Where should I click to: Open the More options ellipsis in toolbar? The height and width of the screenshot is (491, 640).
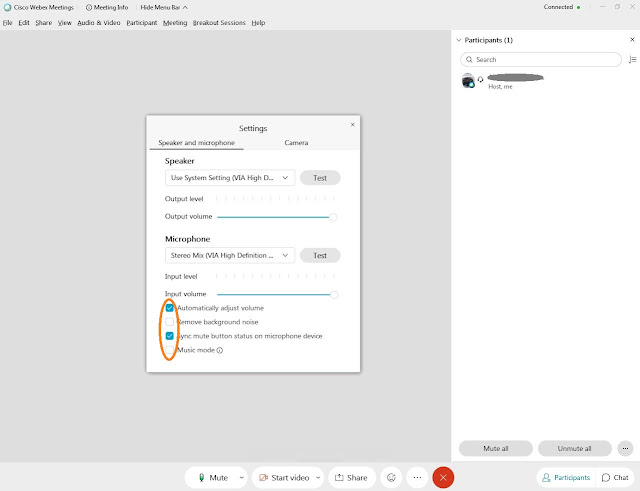tap(417, 478)
